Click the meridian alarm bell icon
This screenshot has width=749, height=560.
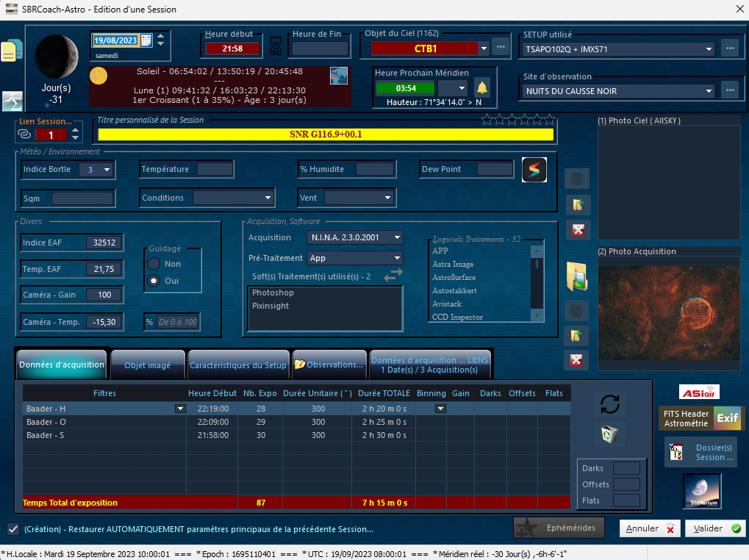click(x=482, y=88)
